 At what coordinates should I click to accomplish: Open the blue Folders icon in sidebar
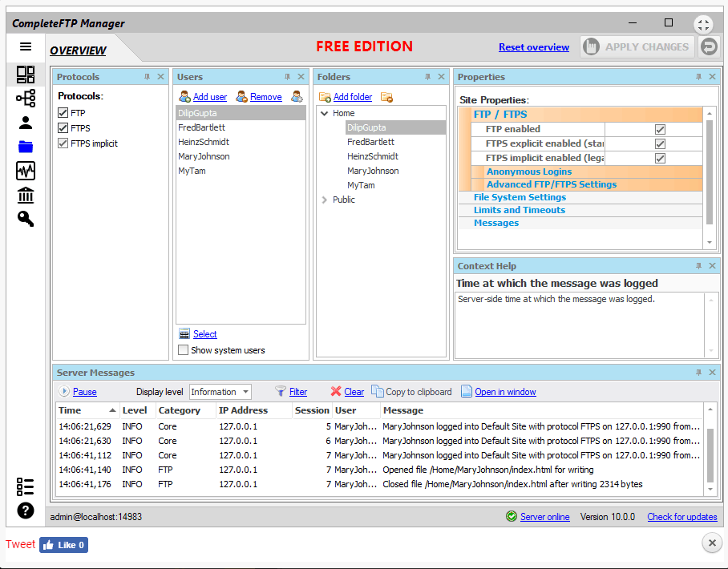point(26,147)
